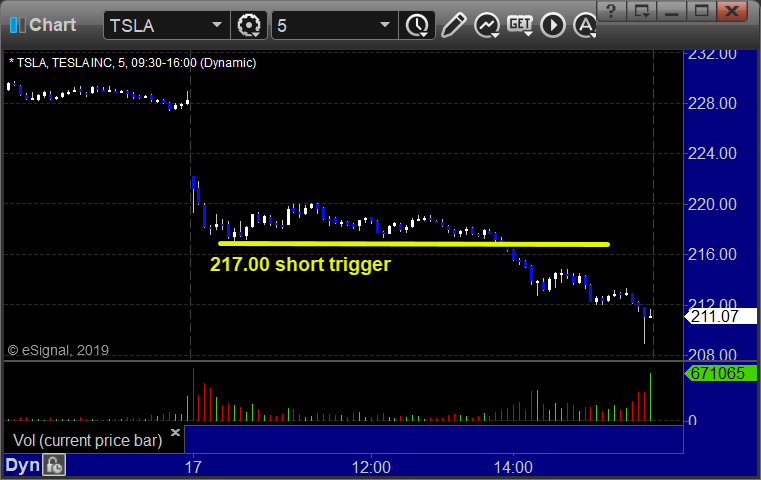
Task: Open the chart settings gear icon
Action: click(x=248, y=25)
